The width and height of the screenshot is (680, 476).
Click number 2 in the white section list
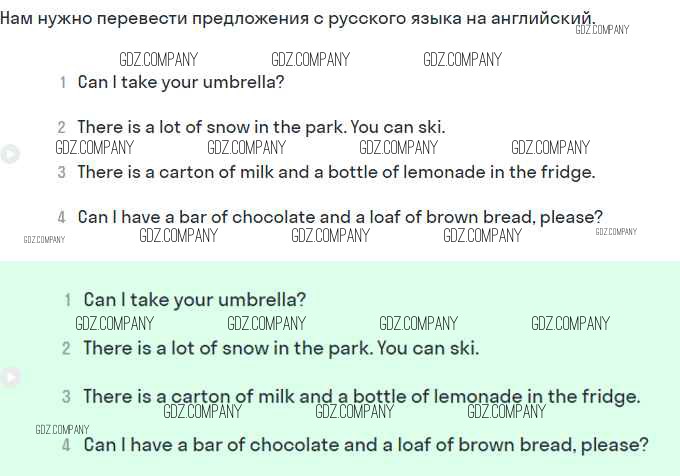(62, 128)
